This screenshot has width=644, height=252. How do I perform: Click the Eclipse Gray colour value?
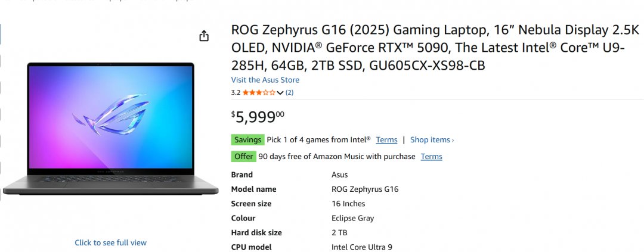coord(352,218)
